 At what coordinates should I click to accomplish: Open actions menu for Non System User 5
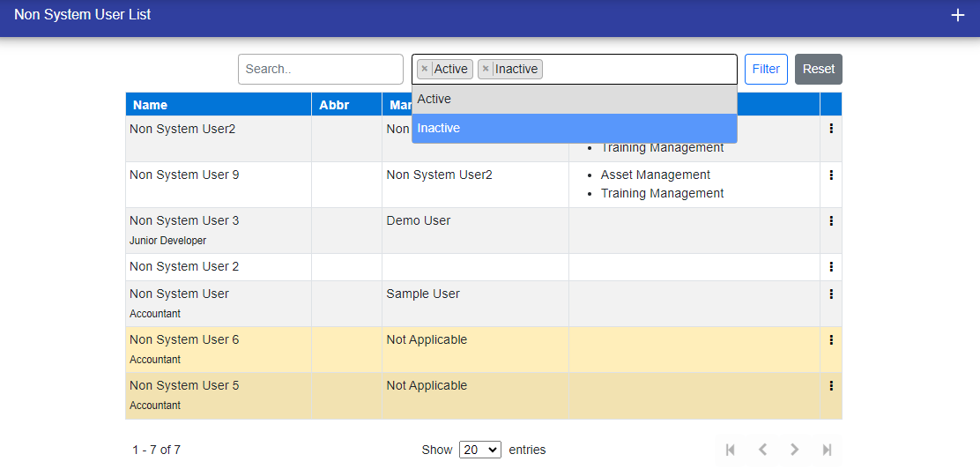831,385
